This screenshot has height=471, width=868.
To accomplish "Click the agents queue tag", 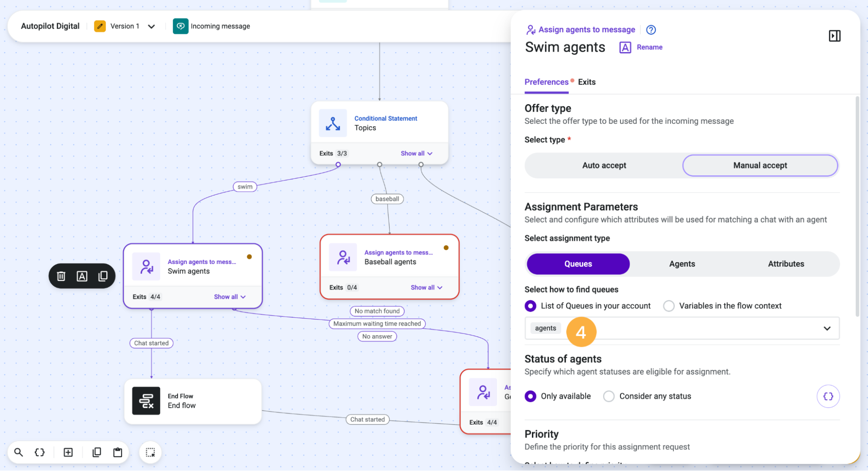I will click(545, 329).
